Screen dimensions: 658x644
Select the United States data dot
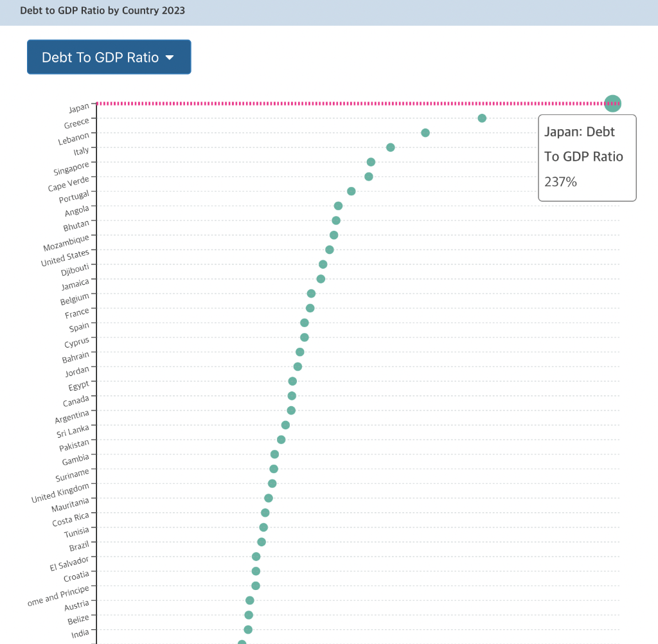tap(330, 250)
